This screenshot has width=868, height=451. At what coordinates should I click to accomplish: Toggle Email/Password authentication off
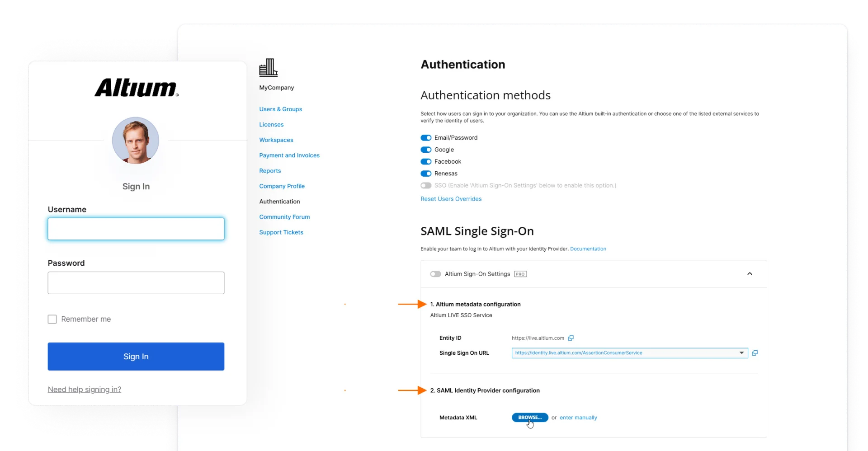(x=426, y=138)
